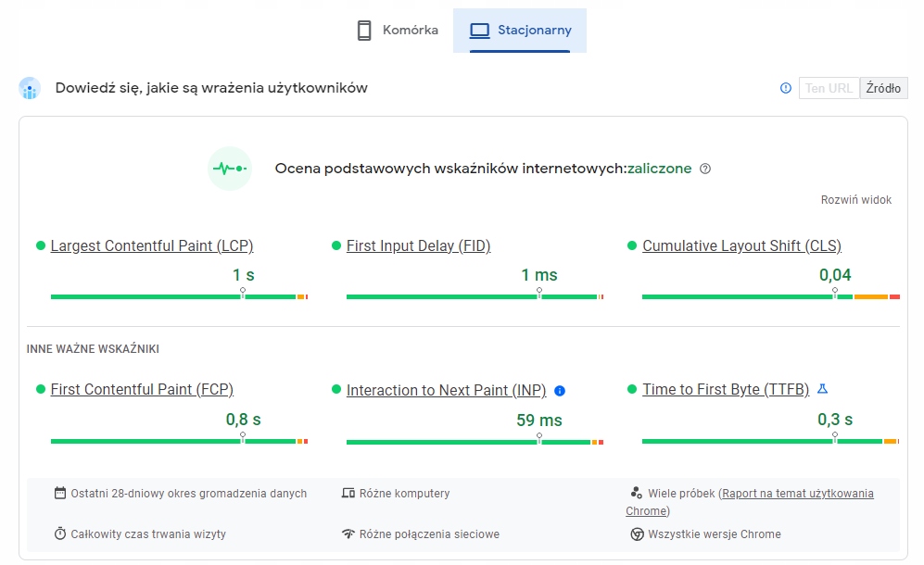This screenshot has width=924, height=565.
Task: Click the field data users icon
Action: (x=31, y=89)
